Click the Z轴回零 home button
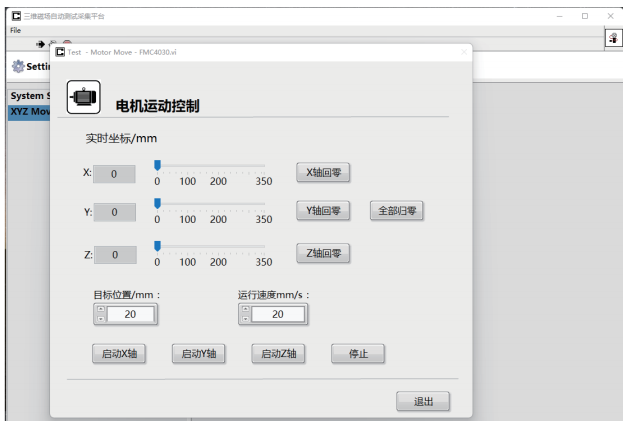 pos(322,253)
